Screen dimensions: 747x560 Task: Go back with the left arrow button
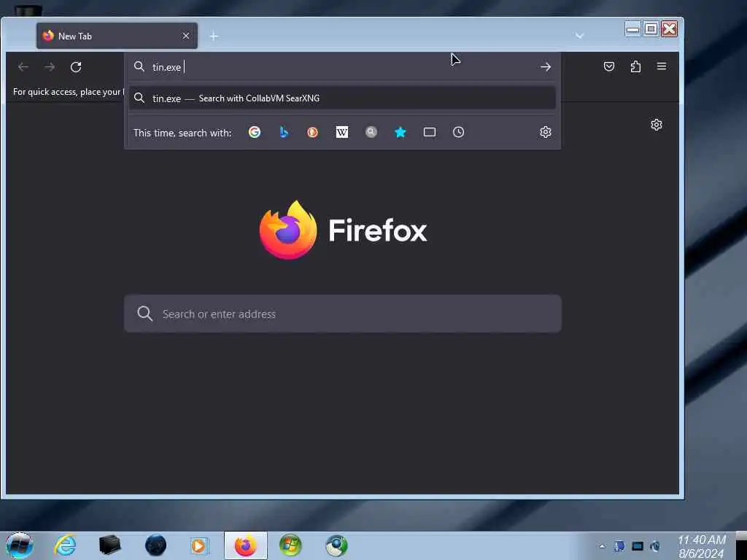pos(23,66)
